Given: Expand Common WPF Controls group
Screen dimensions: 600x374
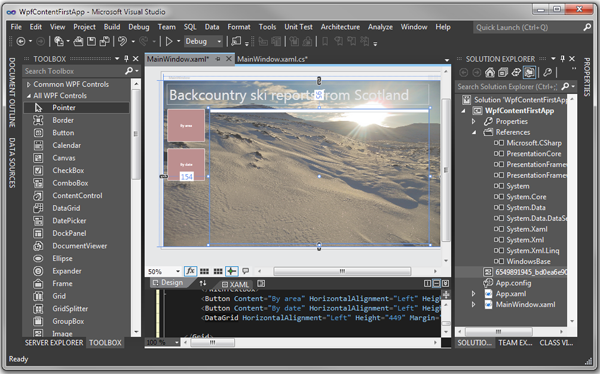Looking at the screenshot, I should (x=28, y=84).
